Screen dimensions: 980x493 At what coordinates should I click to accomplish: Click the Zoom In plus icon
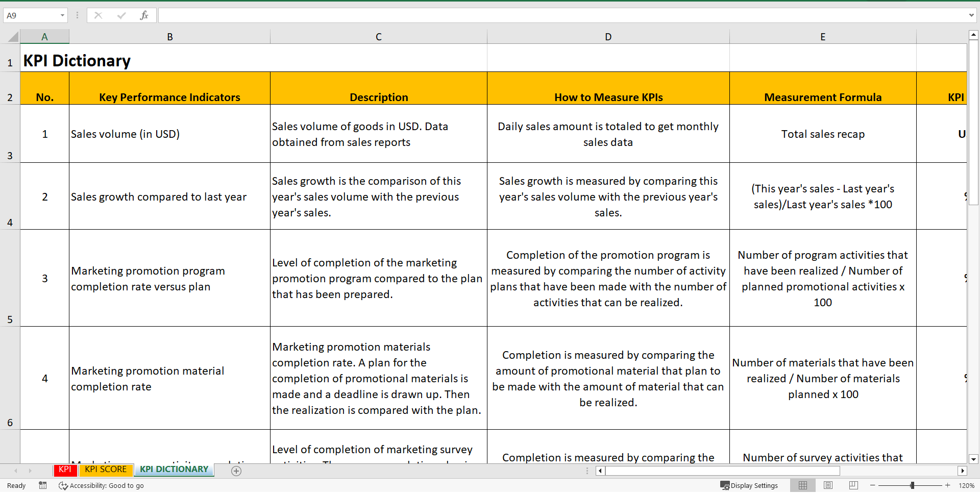pyautogui.click(x=947, y=485)
